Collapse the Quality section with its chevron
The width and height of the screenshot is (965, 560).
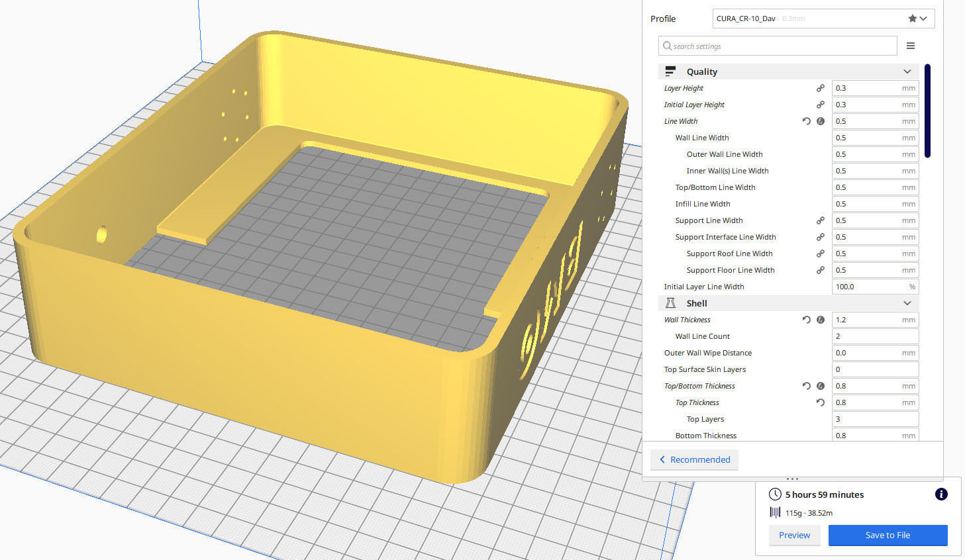[907, 71]
